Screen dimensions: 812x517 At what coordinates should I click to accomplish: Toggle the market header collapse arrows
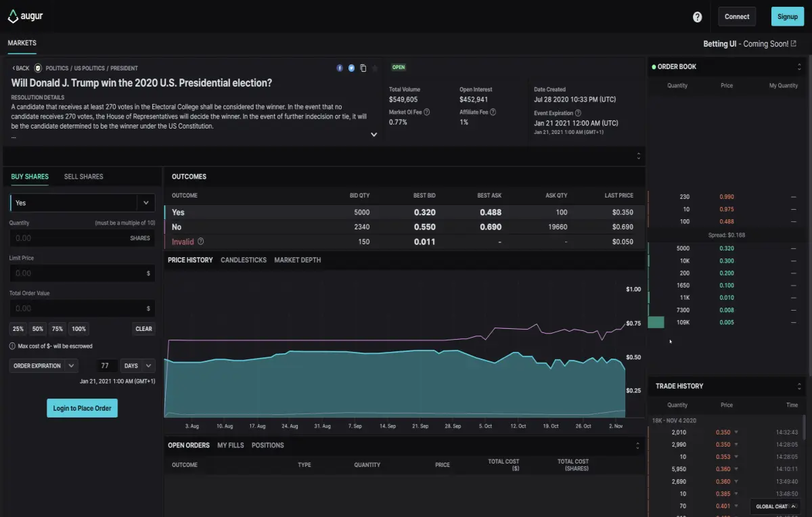(639, 156)
